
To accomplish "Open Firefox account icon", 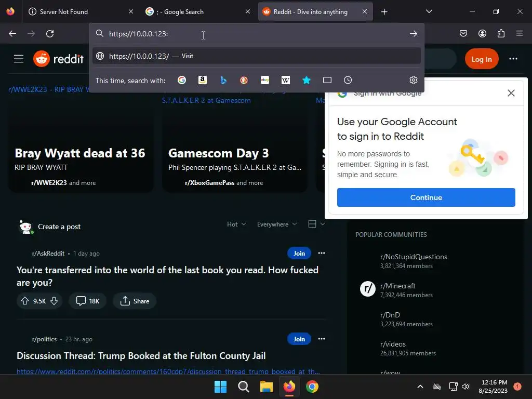I will click(482, 33).
